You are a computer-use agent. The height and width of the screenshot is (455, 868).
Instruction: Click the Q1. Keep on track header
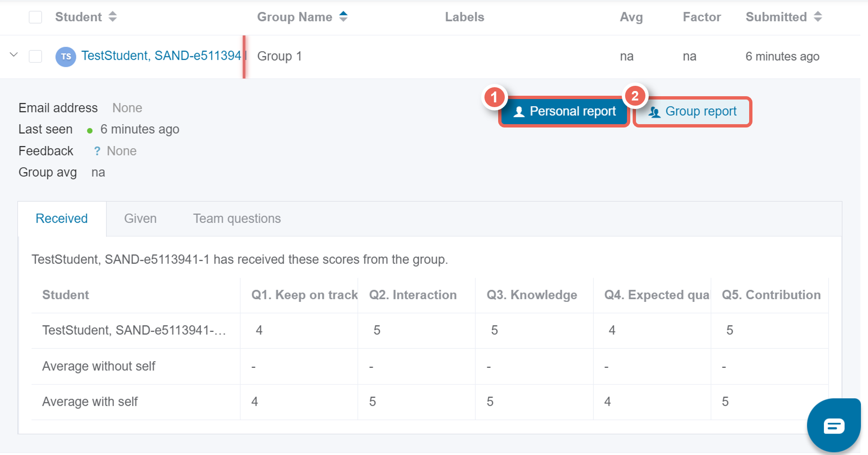(304, 295)
